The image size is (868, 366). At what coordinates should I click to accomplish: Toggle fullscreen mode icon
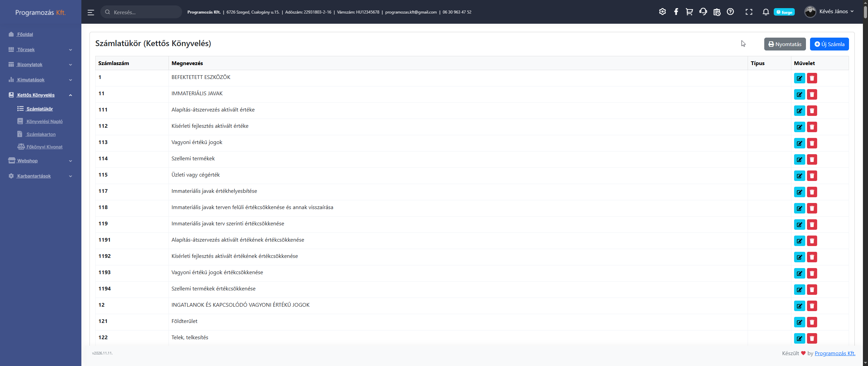click(749, 12)
